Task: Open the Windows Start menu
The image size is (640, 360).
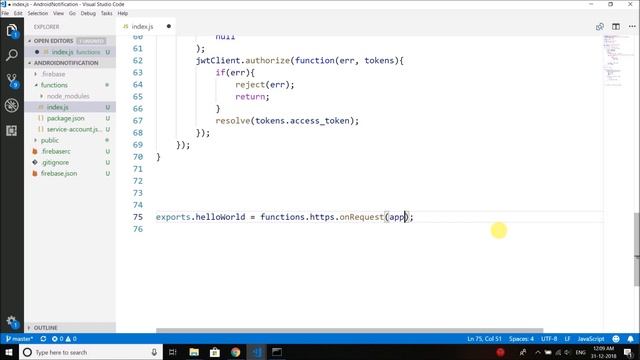Action: click(9, 352)
